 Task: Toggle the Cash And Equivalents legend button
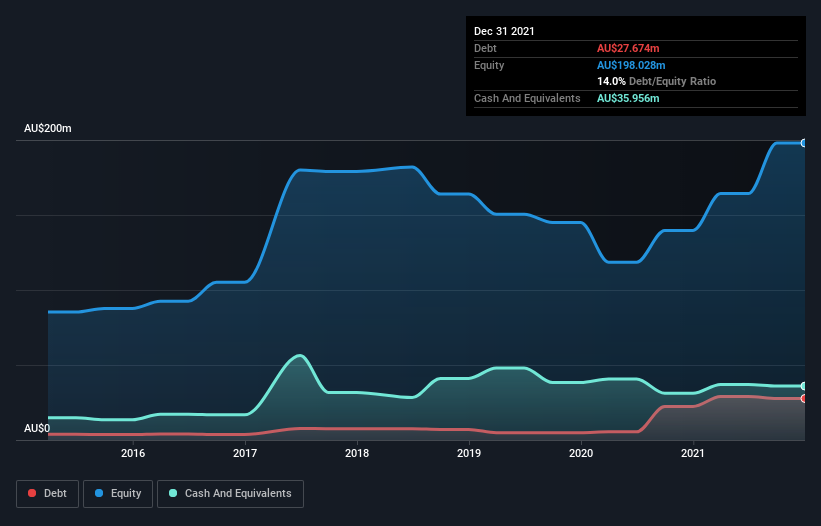230,494
